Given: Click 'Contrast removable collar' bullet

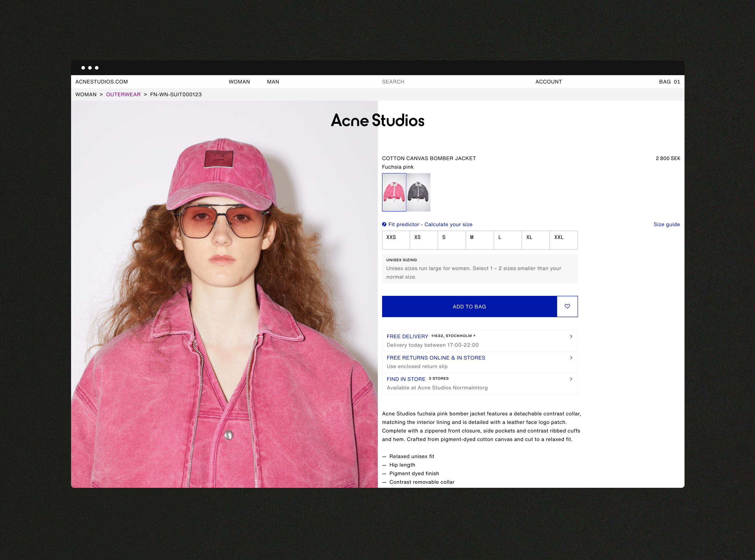Looking at the screenshot, I should click(x=422, y=482).
